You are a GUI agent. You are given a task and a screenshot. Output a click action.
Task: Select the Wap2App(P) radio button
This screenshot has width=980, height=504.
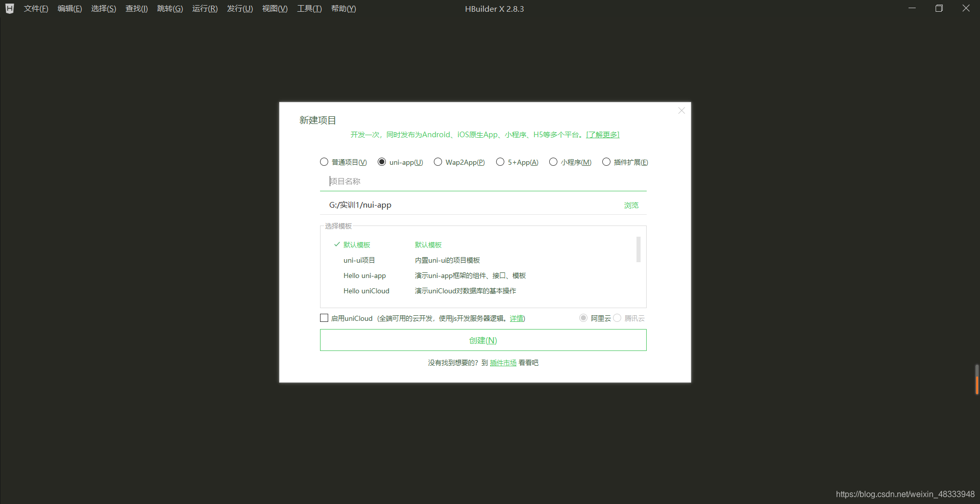pyautogui.click(x=438, y=162)
